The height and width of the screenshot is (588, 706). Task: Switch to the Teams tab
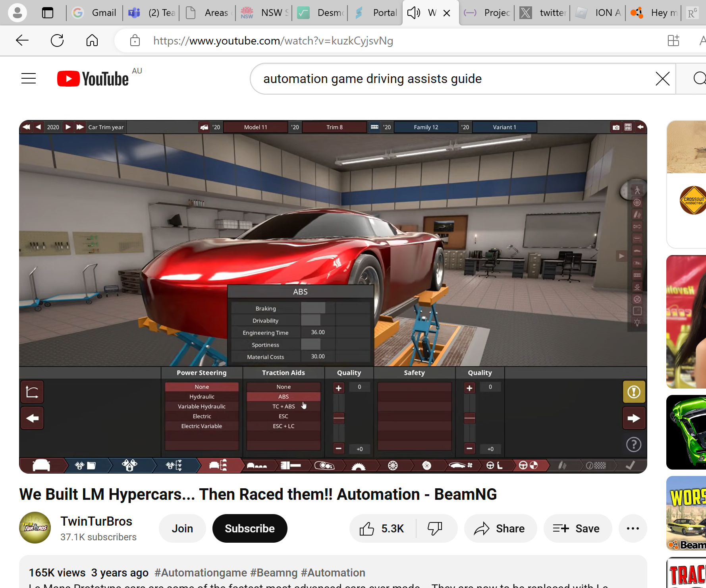pyautogui.click(x=152, y=13)
